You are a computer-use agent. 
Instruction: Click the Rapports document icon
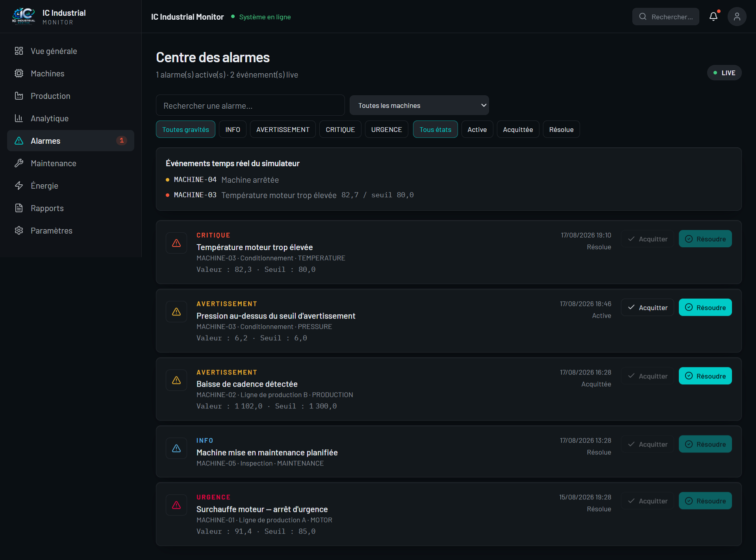(19, 208)
